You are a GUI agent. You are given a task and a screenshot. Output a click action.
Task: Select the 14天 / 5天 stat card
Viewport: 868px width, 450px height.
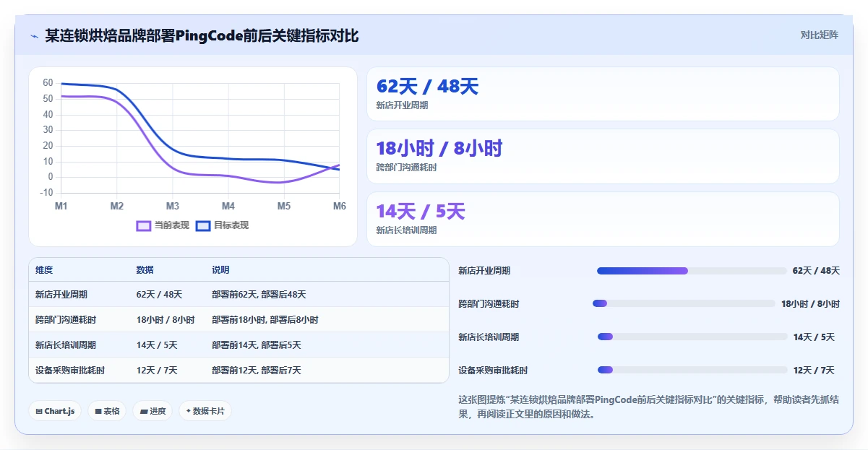(603, 219)
